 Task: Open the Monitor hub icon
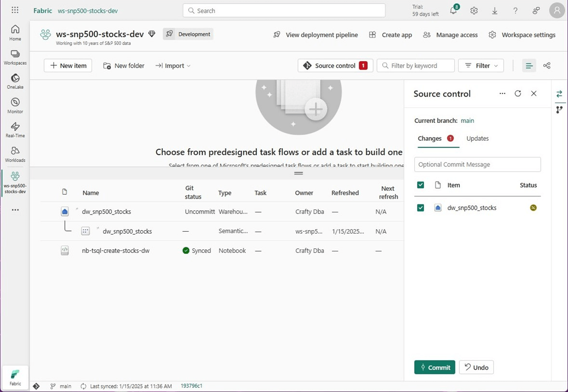click(15, 105)
